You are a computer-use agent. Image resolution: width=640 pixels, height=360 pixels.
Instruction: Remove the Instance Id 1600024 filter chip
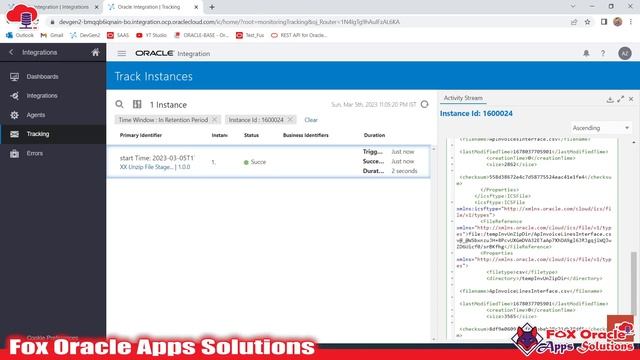[290, 120]
